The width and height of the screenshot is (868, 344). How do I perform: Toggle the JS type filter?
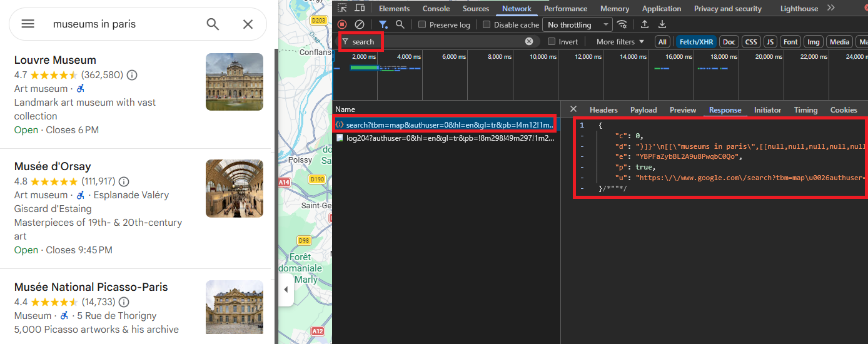point(770,42)
